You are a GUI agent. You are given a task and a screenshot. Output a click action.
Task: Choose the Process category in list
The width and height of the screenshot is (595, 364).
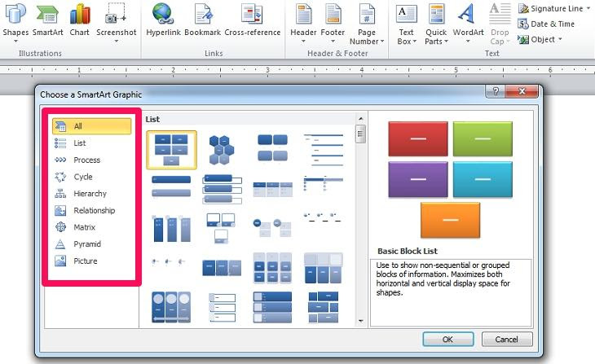point(86,160)
